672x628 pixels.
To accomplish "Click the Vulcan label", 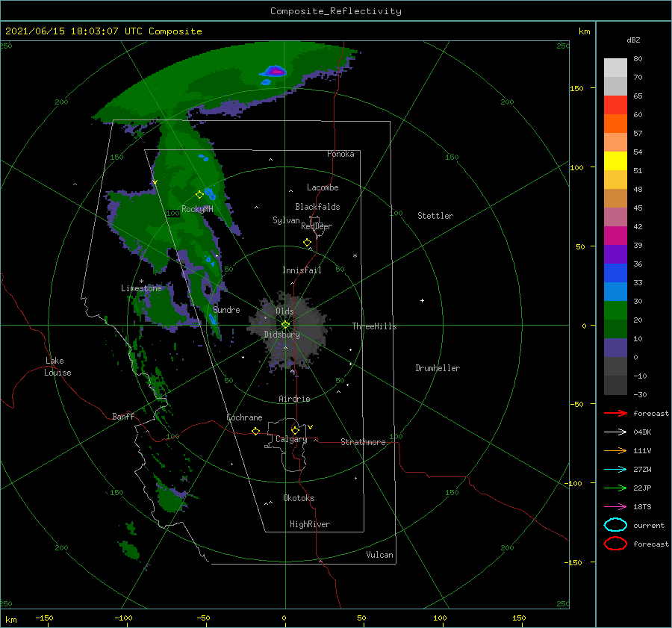I will [x=379, y=555].
